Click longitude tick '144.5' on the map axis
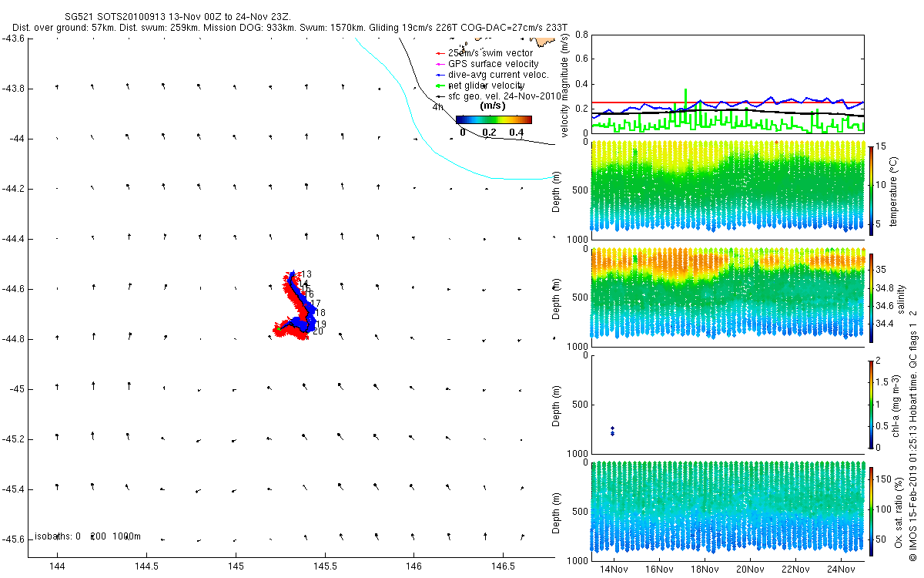 pyautogui.click(x=146, y=566)
